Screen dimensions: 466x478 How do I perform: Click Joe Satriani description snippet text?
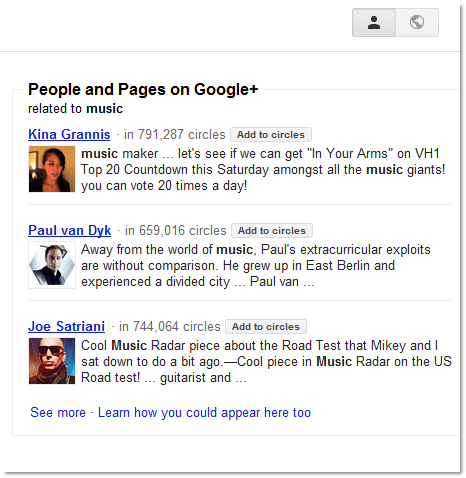[266, 362]
